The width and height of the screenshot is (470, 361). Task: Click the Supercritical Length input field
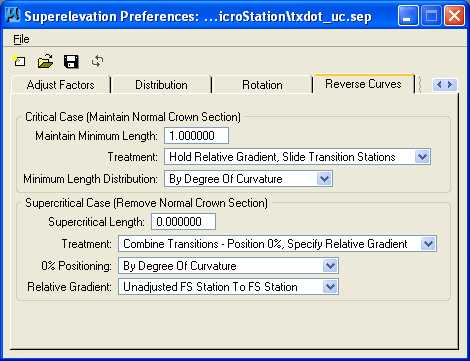(184, 222)
